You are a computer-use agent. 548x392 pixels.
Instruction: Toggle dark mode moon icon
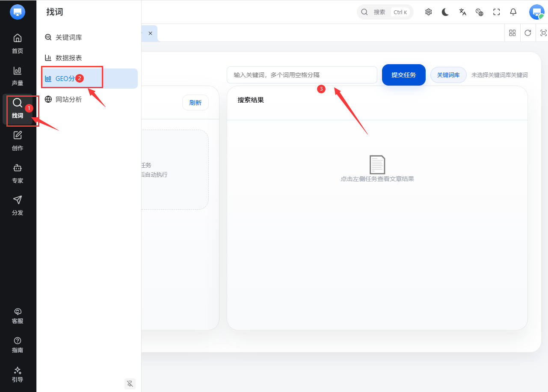[445, 12]
